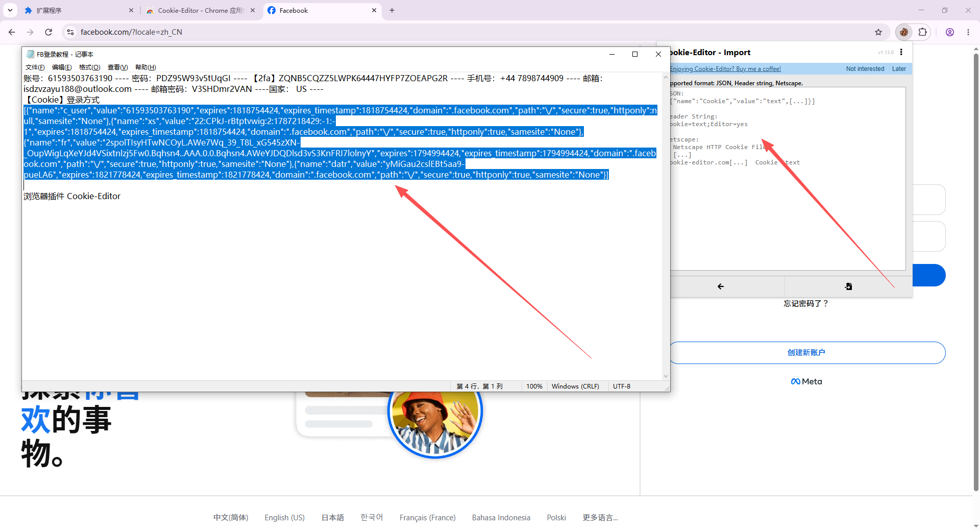
Task: Open 更多语言… language options
Action: coord(600,518)
